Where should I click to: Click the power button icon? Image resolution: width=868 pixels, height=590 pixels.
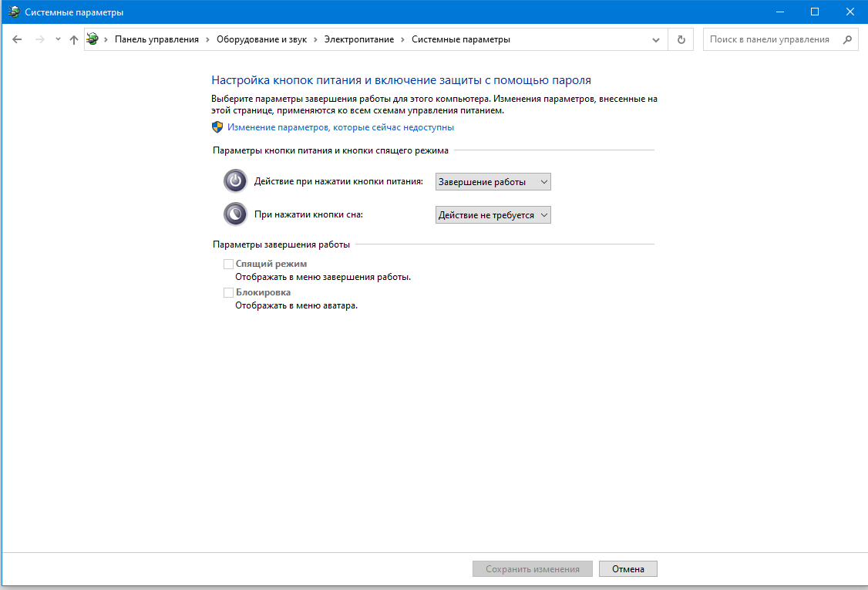point(235,180)
